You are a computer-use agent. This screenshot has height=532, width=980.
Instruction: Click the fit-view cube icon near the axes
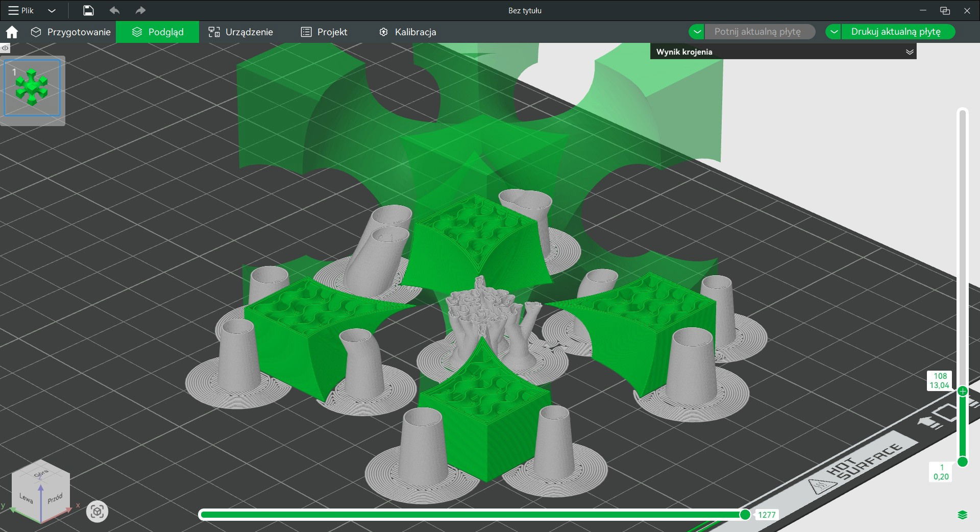(x=96, y=511)
